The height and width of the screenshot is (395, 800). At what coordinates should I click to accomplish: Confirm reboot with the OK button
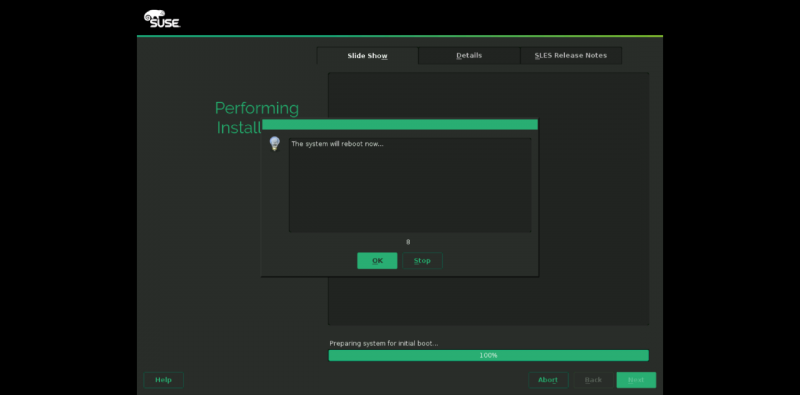(377, 261)
